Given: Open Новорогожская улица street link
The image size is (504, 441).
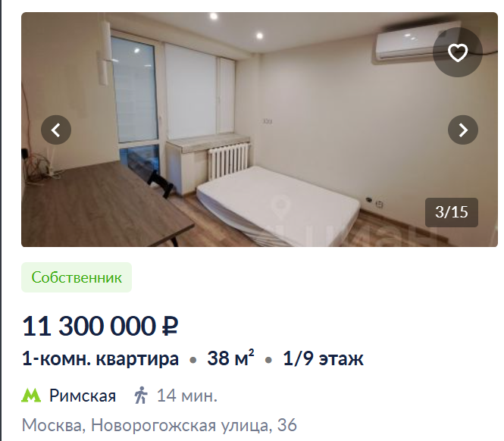Looking at the screenshot, I should coord(180,426).
